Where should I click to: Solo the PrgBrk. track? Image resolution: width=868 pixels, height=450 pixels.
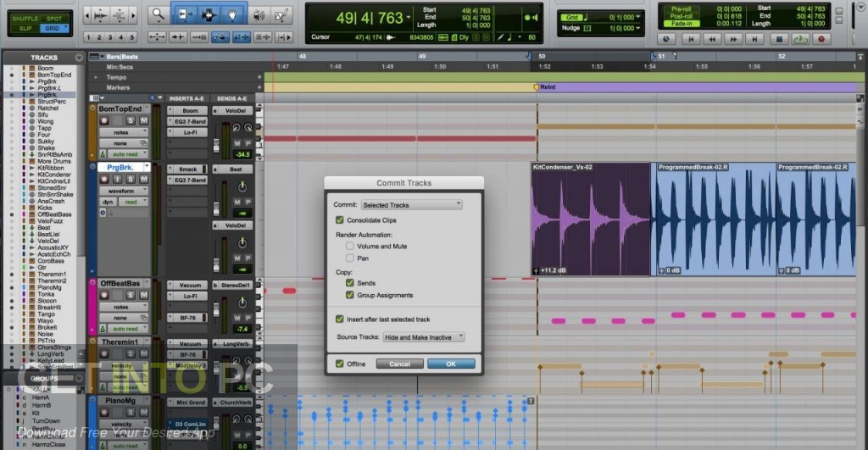point(131,179)
